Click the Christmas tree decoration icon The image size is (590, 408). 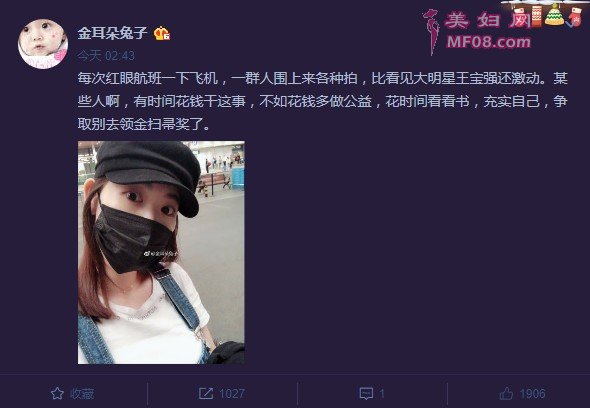(555, 15)
